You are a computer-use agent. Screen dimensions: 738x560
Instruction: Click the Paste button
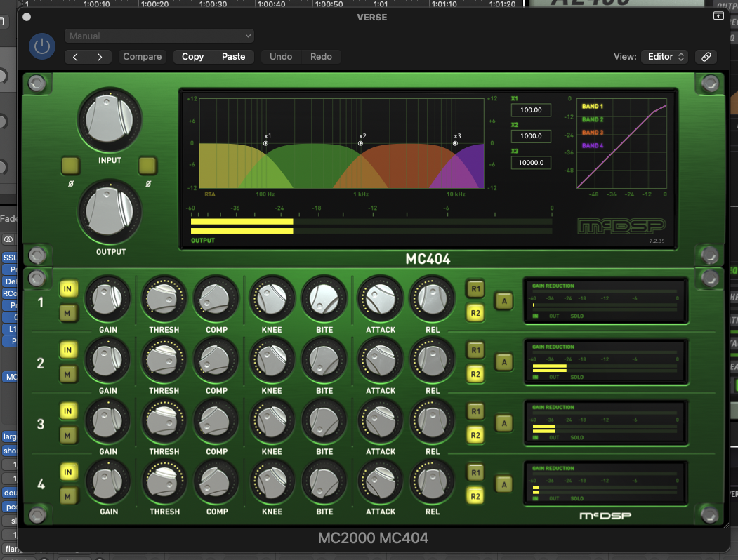click(x=233, y=56)
